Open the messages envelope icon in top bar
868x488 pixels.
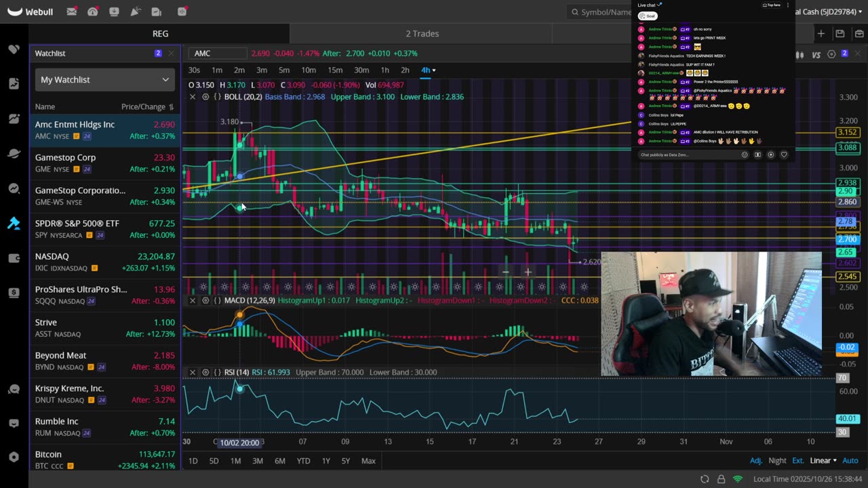[71, 12]
